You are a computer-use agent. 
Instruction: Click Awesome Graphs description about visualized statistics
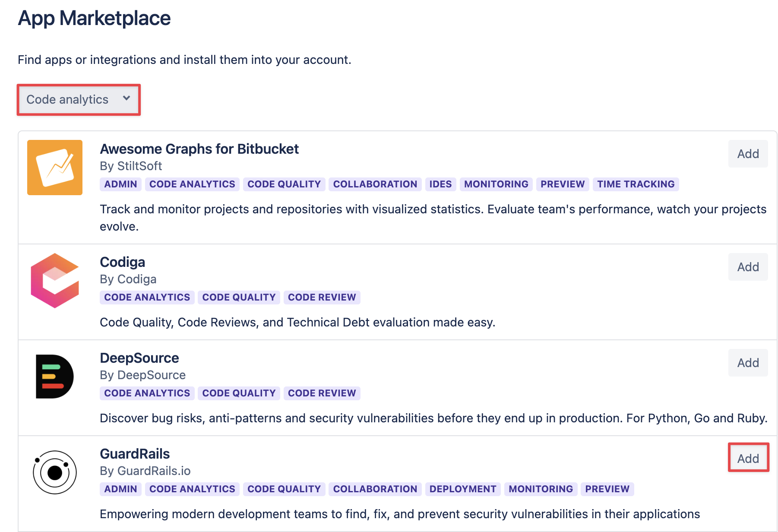[x=433, y=218]
